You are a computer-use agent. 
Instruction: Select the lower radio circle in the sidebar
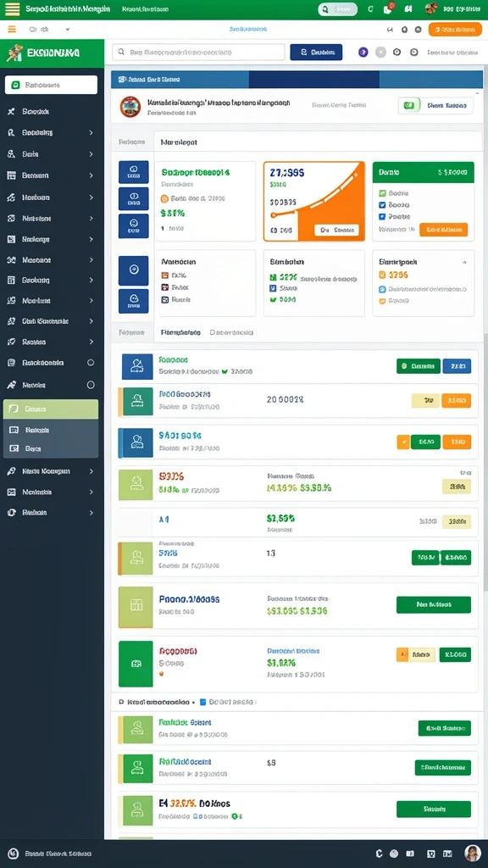point(91,385)
